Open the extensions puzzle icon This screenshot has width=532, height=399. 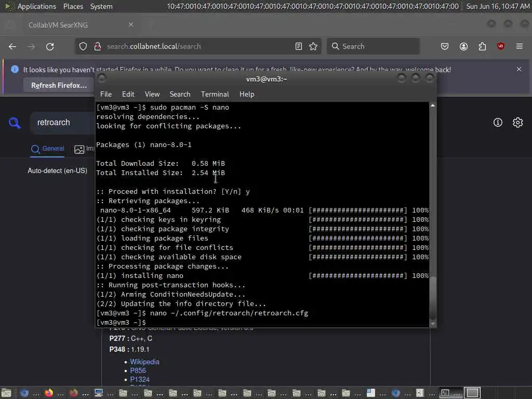click(482, 46)
